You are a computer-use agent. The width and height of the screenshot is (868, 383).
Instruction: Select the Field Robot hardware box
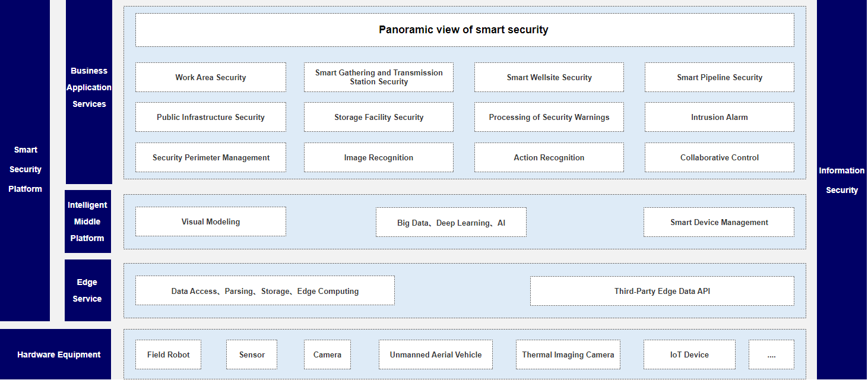[168, 354]
